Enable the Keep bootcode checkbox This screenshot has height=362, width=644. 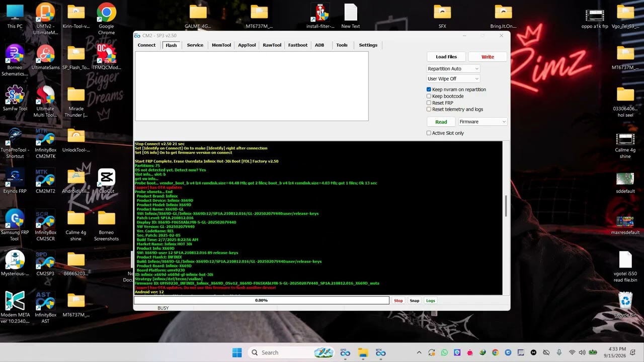(429, 96)
